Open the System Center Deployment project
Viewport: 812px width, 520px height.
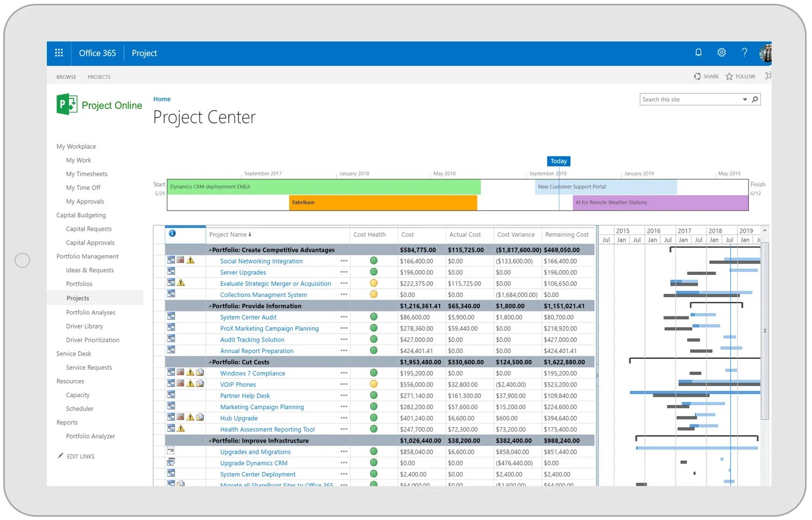point(257,474)
